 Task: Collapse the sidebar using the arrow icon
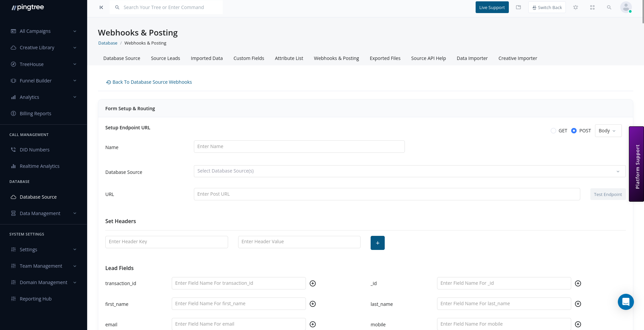[x=101, y=7]
